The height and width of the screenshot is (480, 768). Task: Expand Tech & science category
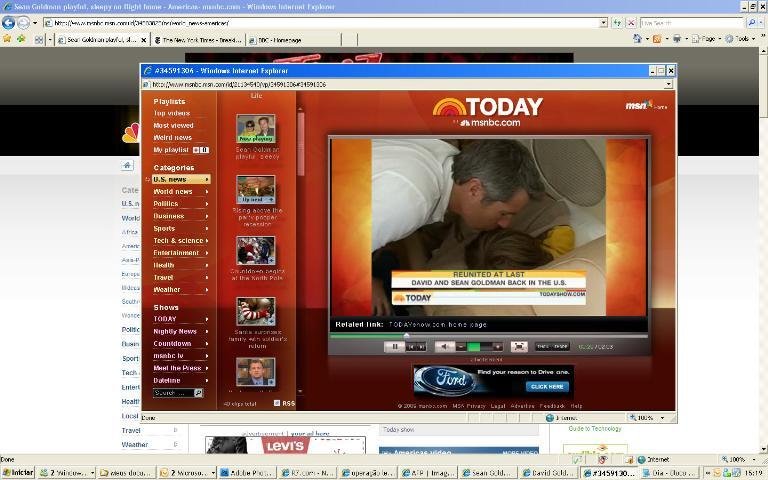[x=181, y=240]
